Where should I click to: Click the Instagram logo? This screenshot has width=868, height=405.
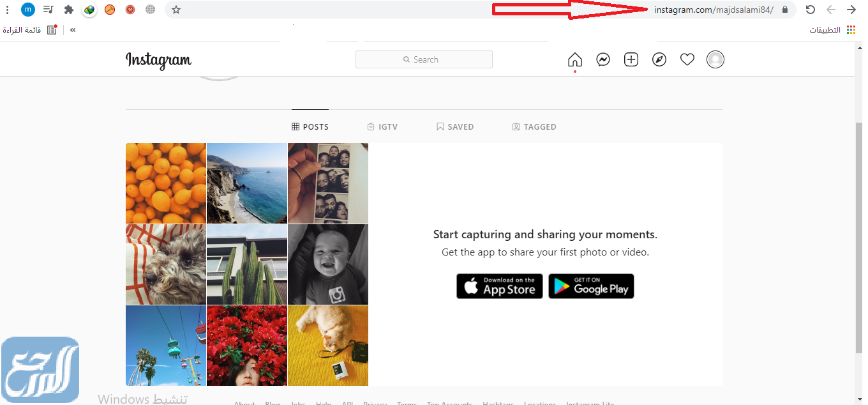point(158,60)
